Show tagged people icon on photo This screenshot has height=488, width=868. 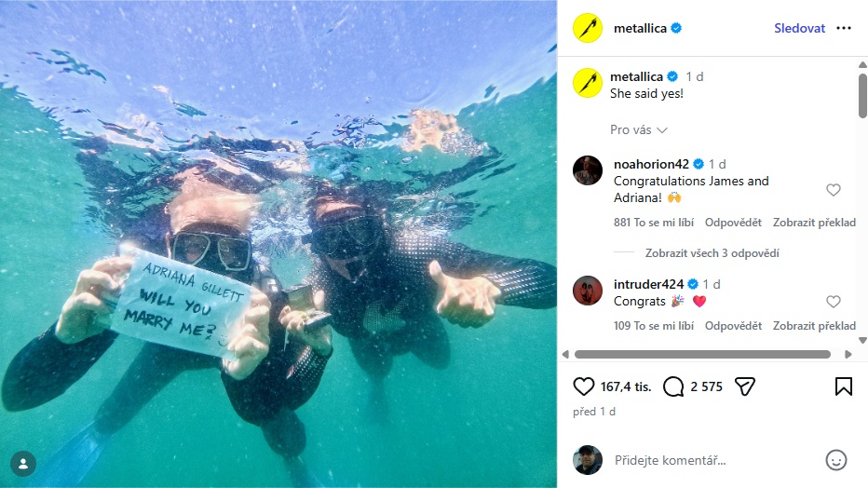(x=23, y=464)
